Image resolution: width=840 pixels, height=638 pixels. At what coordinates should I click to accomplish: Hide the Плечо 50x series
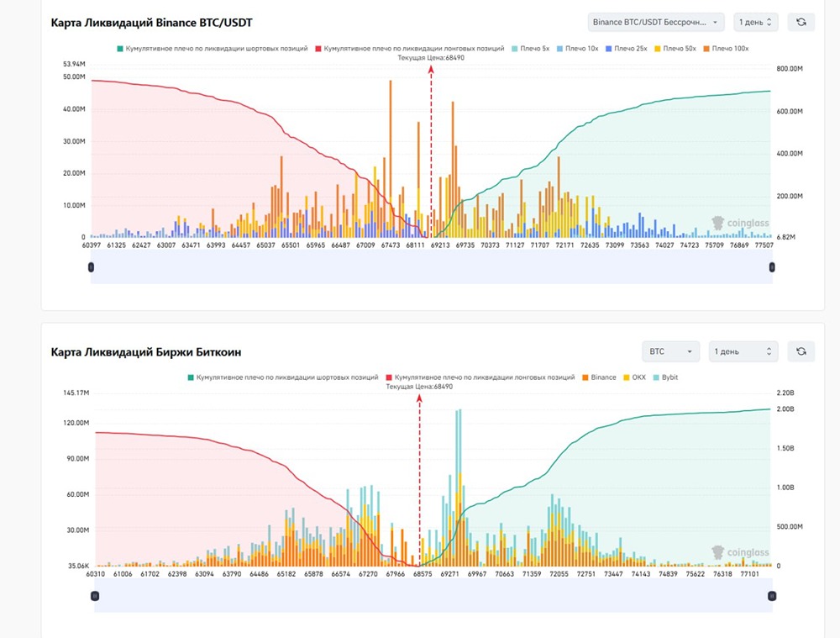click(675, 48)
